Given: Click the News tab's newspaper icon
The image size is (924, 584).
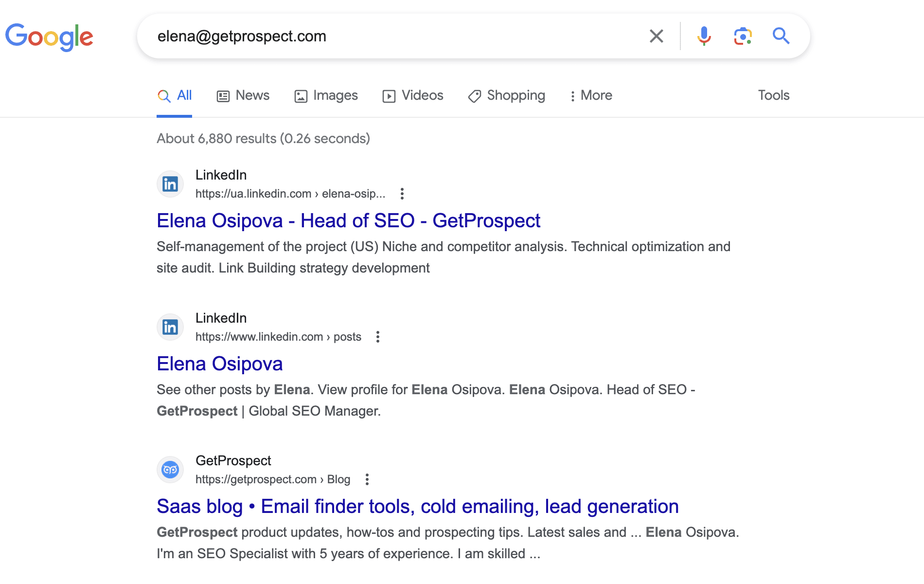Looking at the screenshot, I should coord(223,95).
